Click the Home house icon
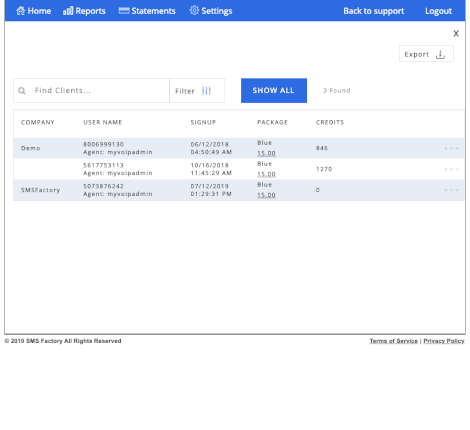Image resolution: width=470 pixels, height=430 pixels. tap(21, 11)
